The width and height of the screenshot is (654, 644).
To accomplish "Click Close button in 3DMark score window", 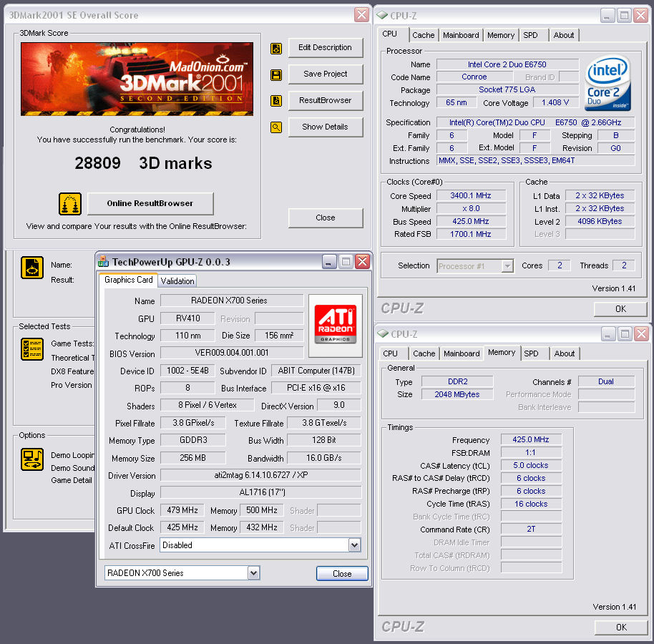I will tap(326, 218).
